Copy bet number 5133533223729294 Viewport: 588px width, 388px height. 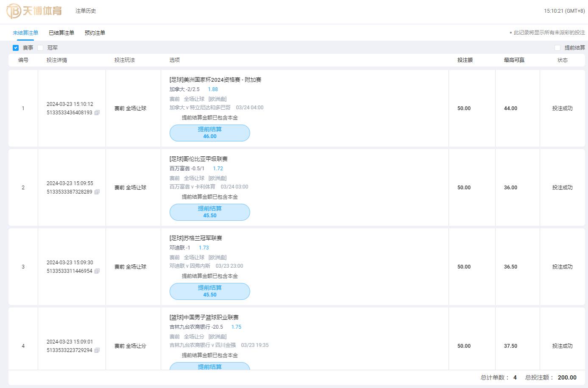(97, 350)
